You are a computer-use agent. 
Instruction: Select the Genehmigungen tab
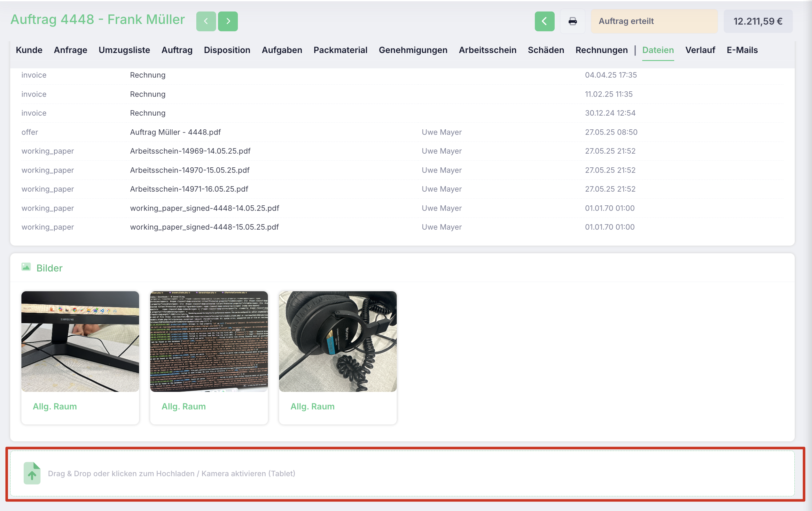click(x=413, y=50)
